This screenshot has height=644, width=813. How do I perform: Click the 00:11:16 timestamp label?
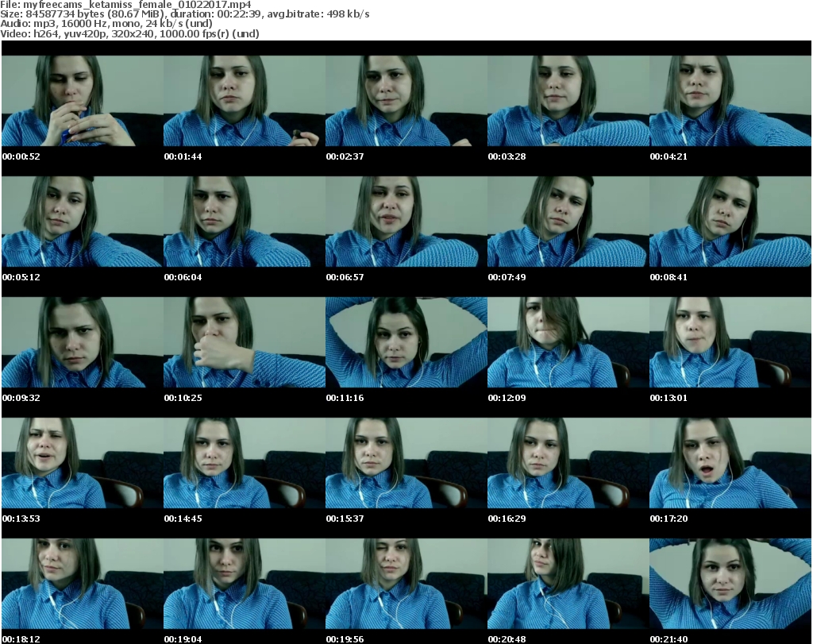(345, 398)
